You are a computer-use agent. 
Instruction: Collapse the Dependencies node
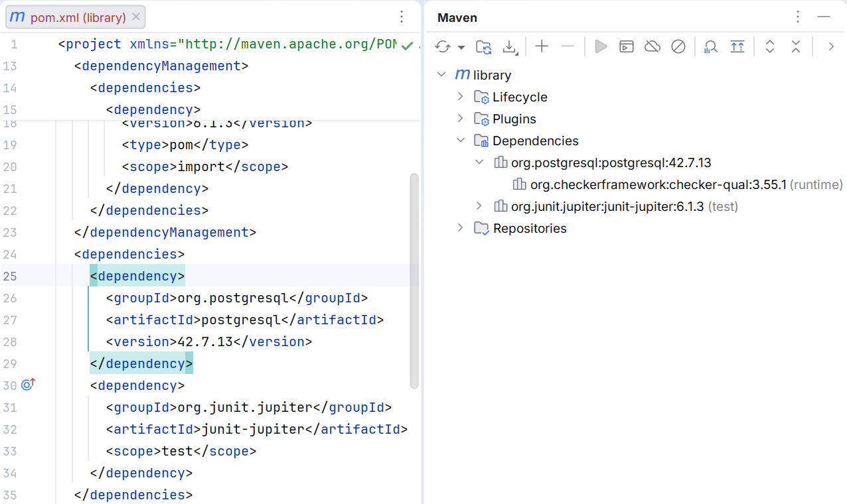pos(461,141)
